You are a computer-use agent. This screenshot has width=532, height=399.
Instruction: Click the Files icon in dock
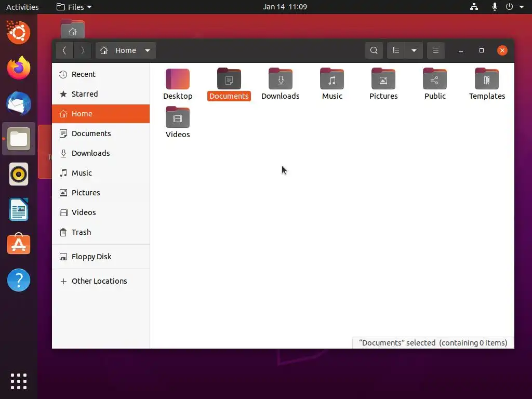point(19,139)
